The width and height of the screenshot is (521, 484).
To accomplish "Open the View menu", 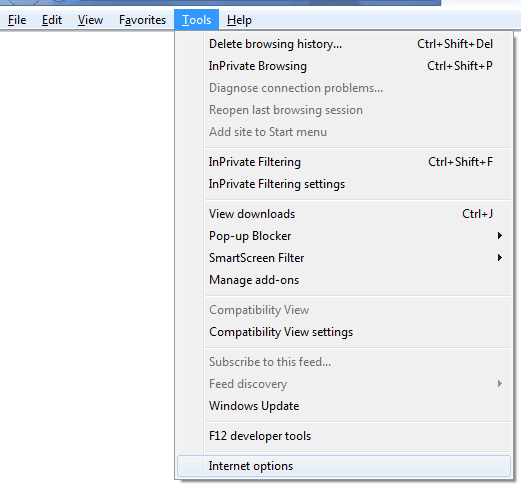I will pos(90,20).
